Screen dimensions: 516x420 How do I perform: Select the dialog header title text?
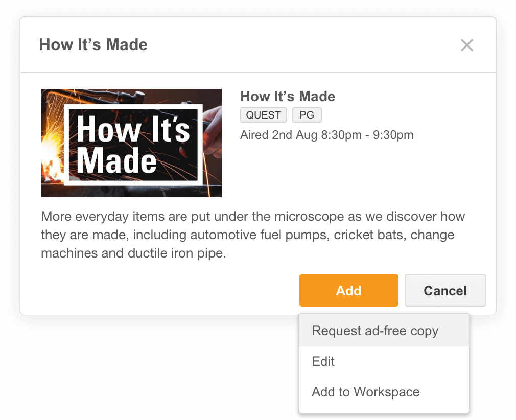[x=93, y=45]
